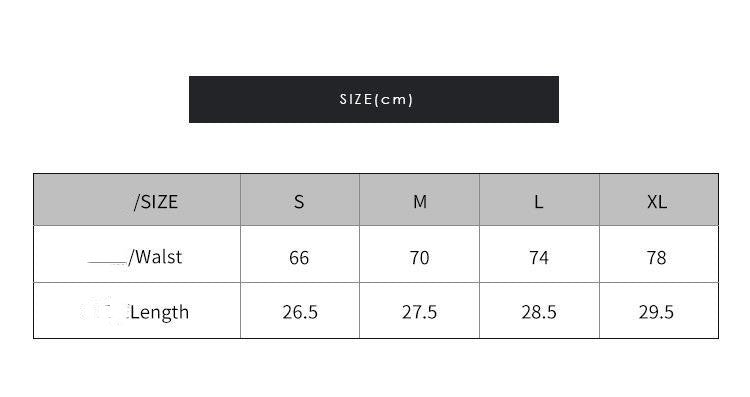This screenshot has height=397, width=750.
Task: Click waist value 70 for size M
Action: [x=419, y=258]
